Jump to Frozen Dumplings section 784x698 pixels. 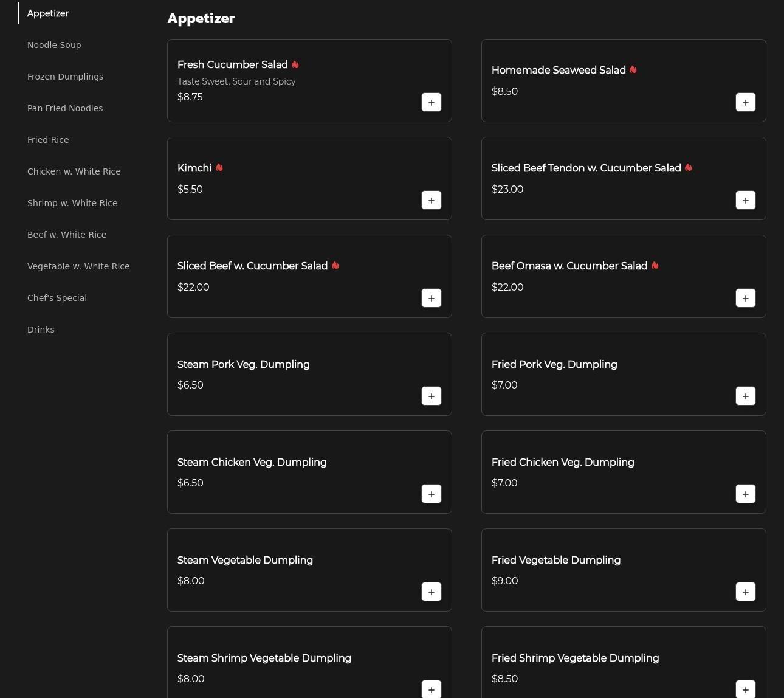(x=65, y=77)
